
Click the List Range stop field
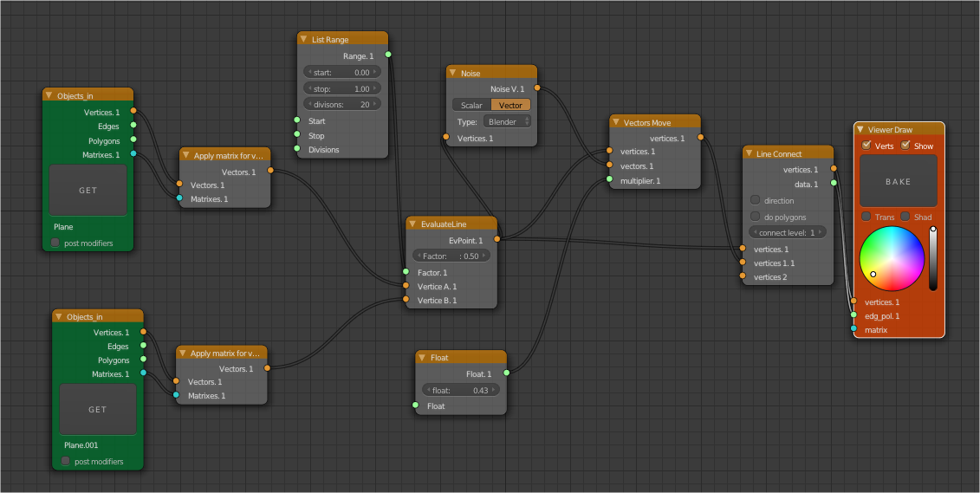342,88
